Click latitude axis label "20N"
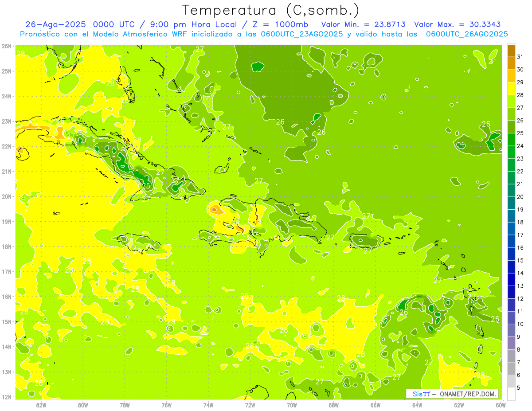 pyautogui.click(x=7, y=196)
